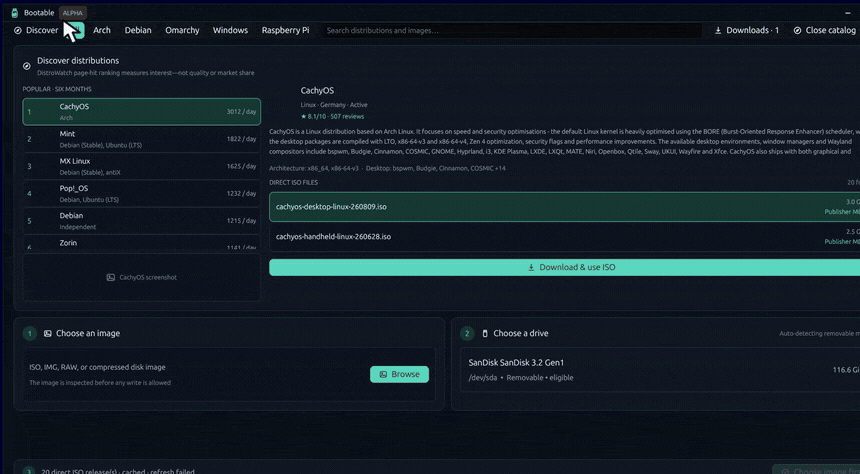This screenshot has height=474, width=860.
Task: Click ISO, IMG, RAW, or compressed disk image text
Action: (x=97, y=367)
